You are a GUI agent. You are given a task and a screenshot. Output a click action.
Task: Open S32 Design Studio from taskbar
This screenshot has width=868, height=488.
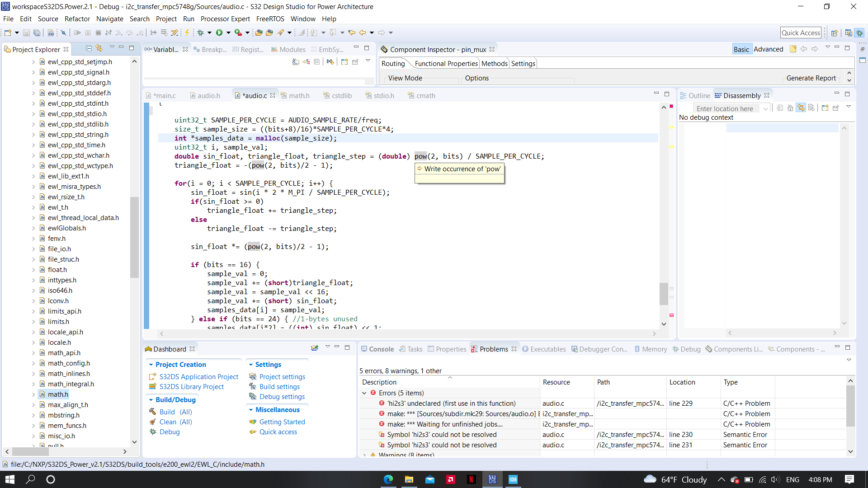pyautogui.click(x=492, y=479)
